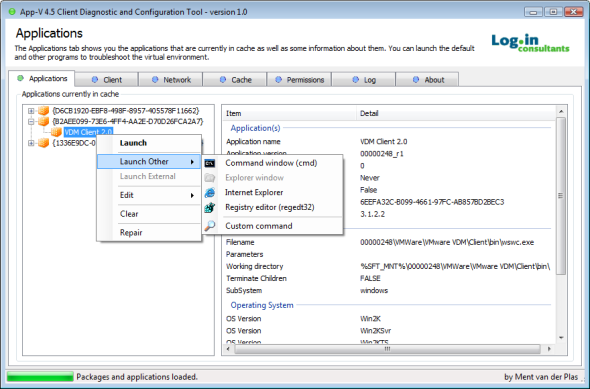The image size is (590, 389).
Task: Click the Working directory row label
Action: [x=254, y=266]
